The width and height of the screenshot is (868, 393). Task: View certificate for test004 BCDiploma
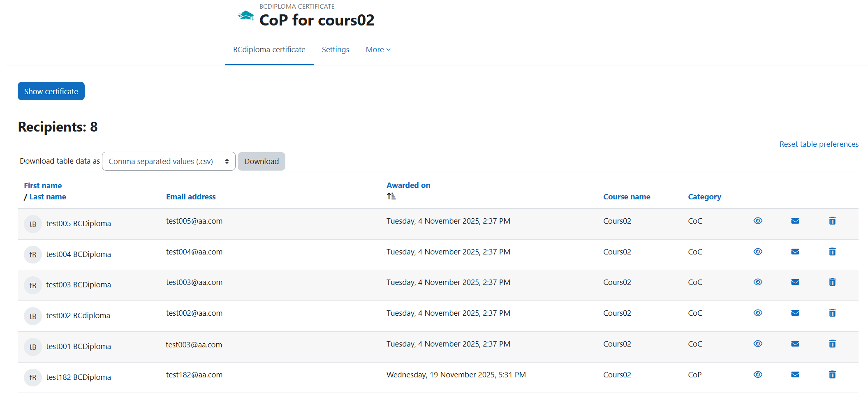tap(758, 252)
